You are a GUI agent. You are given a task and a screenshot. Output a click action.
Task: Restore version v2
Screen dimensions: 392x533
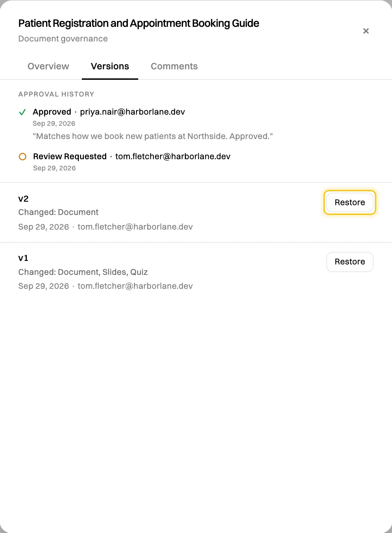[350, 202]
